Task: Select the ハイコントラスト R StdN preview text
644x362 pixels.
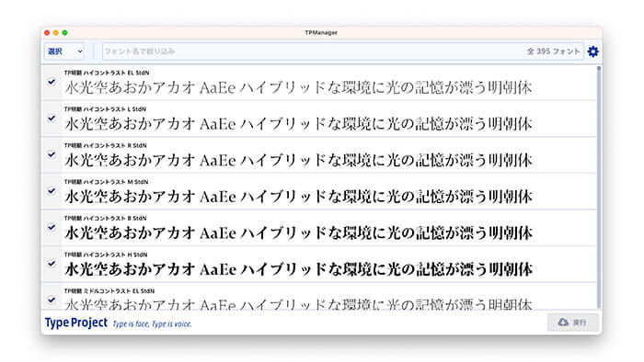Action: (298, 160)
